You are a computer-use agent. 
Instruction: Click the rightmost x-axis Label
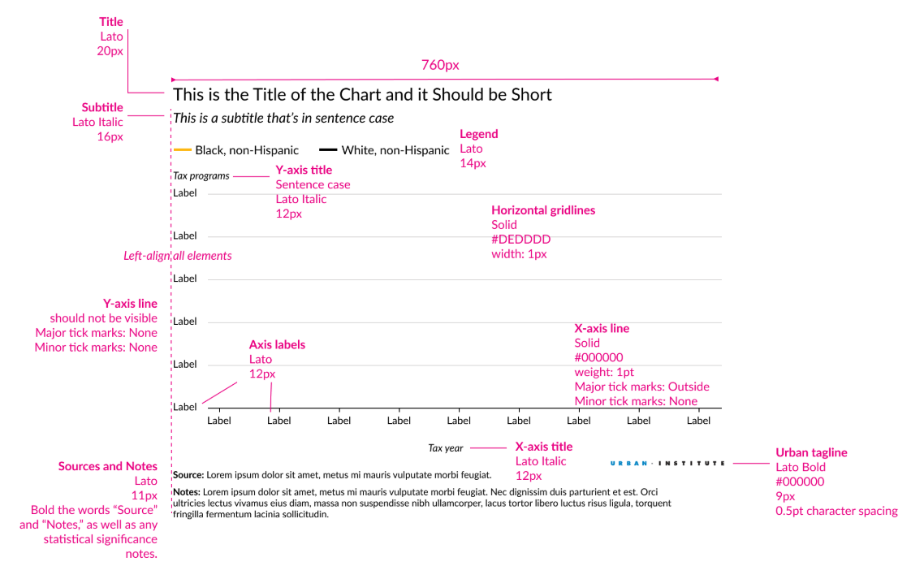698,421
